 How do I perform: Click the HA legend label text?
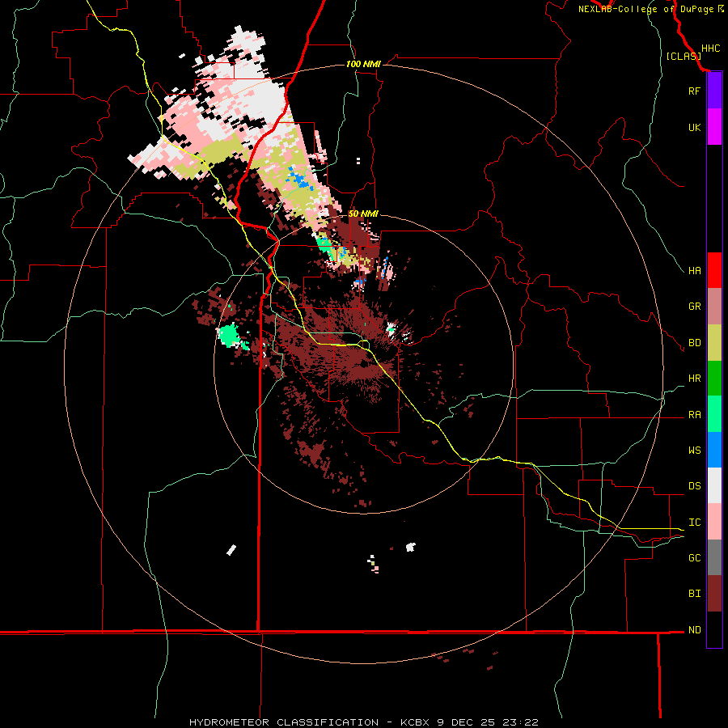pos(694,270)
